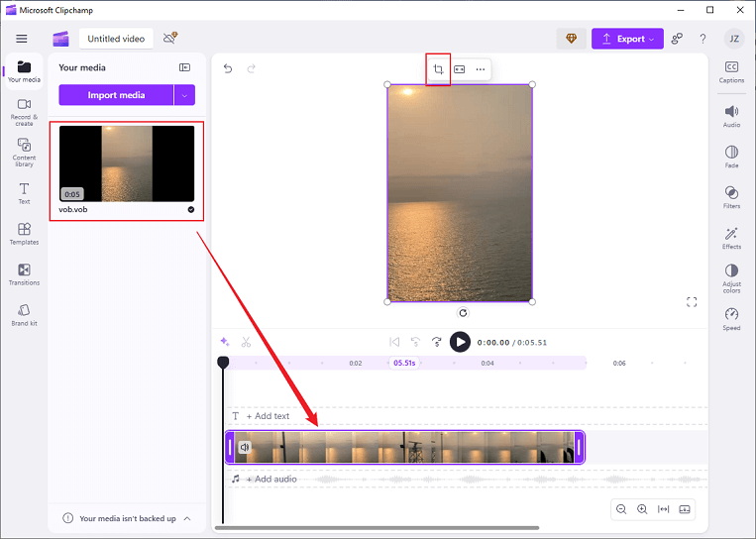Select the Your media sidebar tab

click(24, 71)
